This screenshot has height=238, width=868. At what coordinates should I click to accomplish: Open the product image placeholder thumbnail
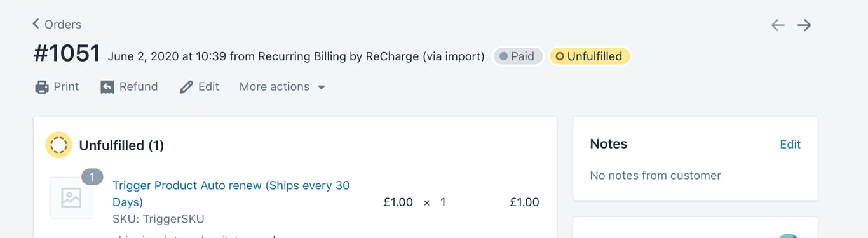71,198
